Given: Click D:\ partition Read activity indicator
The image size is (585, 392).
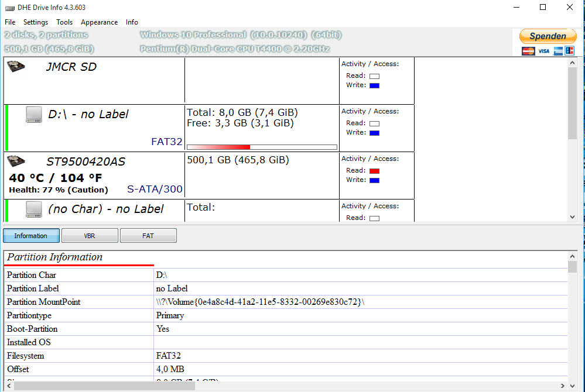Looking at the screenshot, I should pyautogui.click(x=374, y=123).
